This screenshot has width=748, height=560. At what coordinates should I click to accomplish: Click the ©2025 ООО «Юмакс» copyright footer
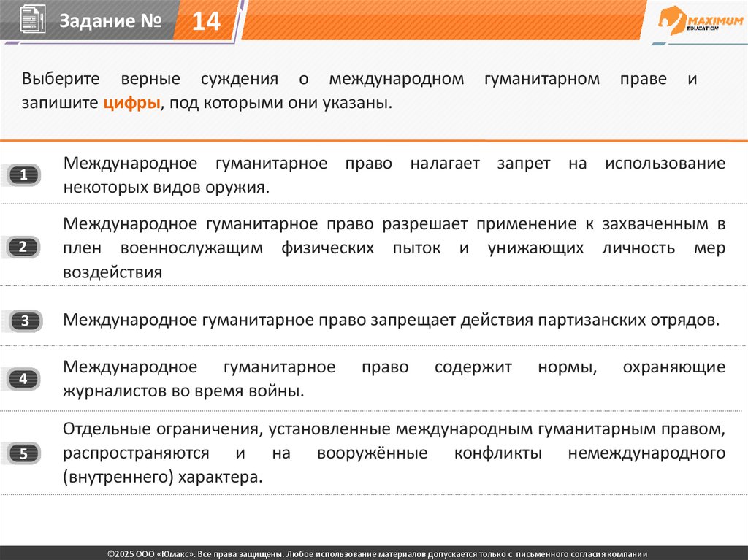point(378,554)
